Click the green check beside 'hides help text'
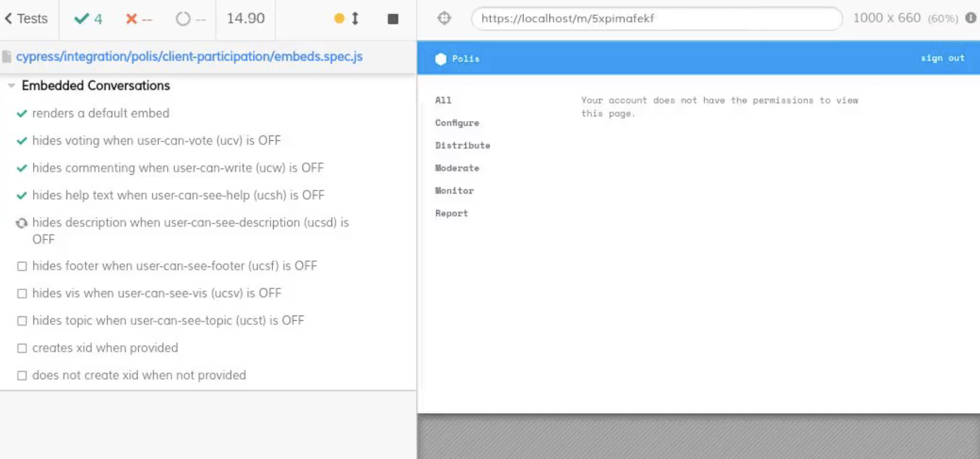 click(21, 195)
